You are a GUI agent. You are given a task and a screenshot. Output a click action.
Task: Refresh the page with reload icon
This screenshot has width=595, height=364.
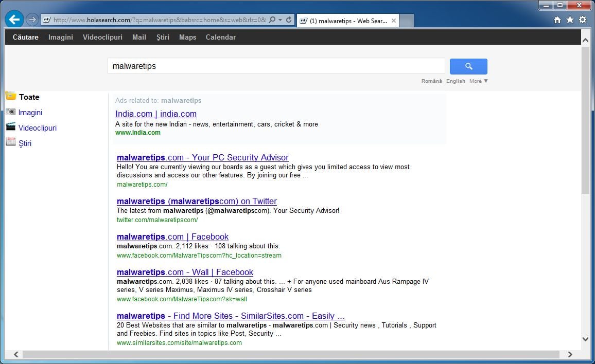289,20
